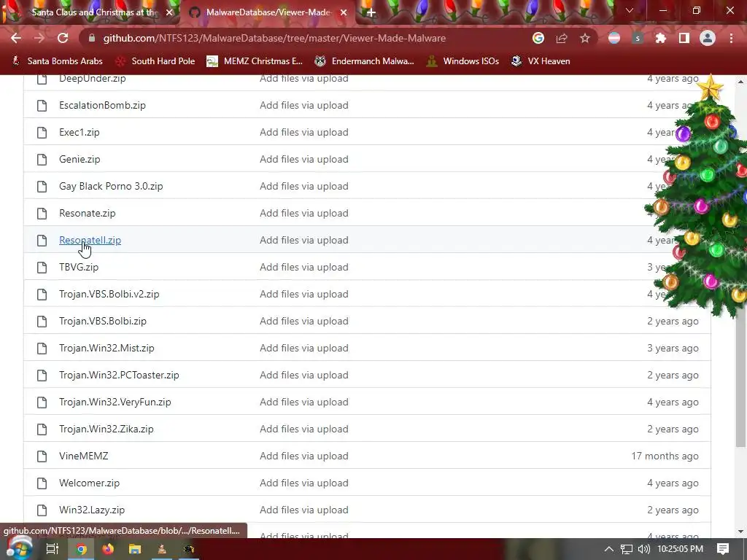This screenshot has width=747, height=560.
Task: Open DeepUnder.zip
Action: pyautogui.click(x=93, y=79)
